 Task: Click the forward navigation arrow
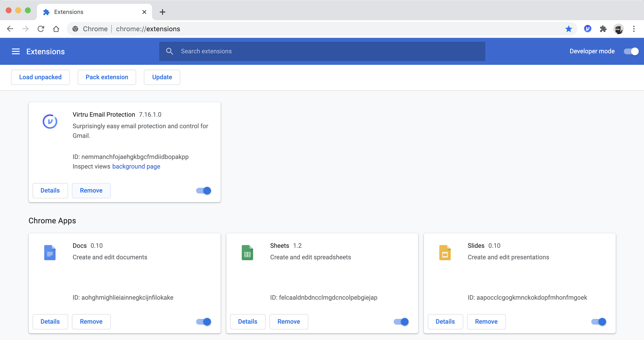[25, 29]
